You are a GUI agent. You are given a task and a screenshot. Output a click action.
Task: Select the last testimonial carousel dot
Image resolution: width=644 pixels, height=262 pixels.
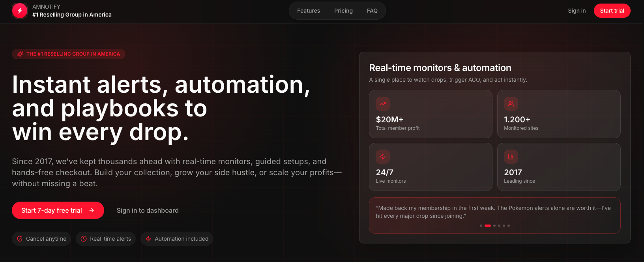(509, 226)
